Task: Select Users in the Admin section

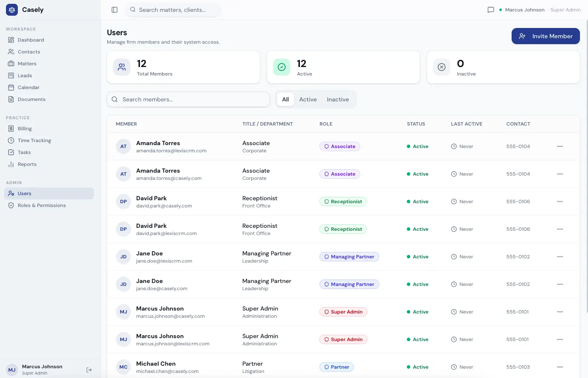Action: [49, 193]
